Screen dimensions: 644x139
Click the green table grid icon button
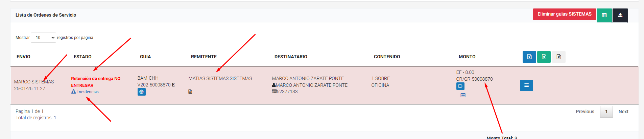pyautogui.click(x=604, y=15)
